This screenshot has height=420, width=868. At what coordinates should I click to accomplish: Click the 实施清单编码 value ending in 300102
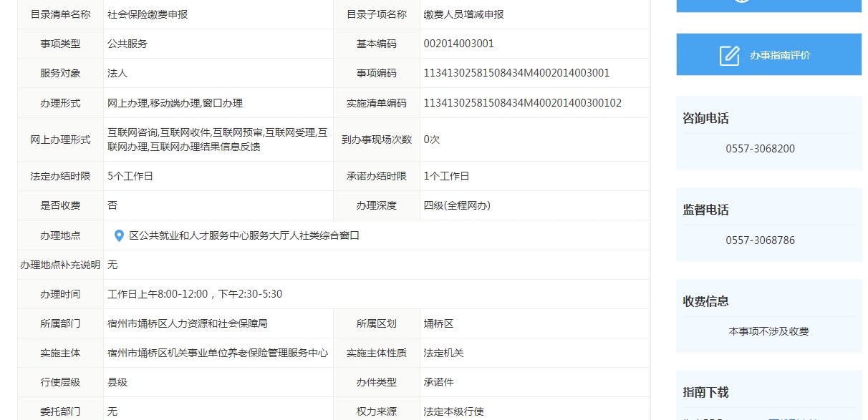522,103
